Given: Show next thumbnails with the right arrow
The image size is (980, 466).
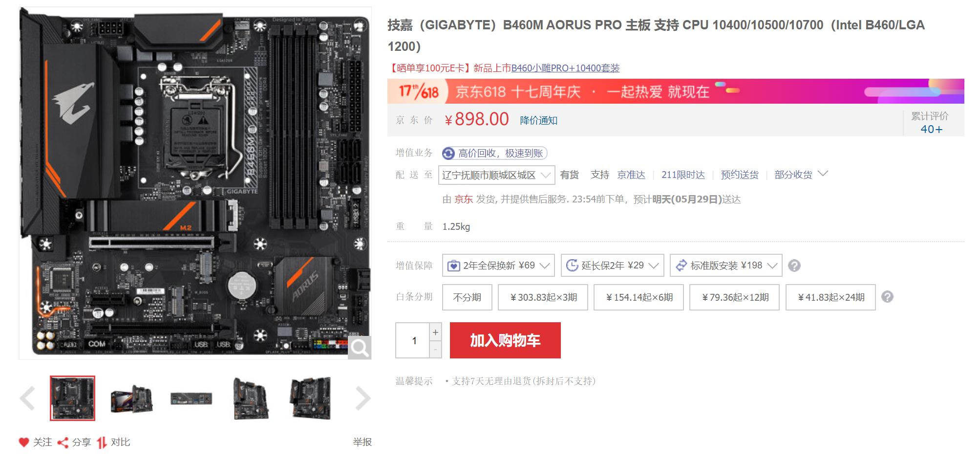Looking at the screenshot, I should coord(362,398).
